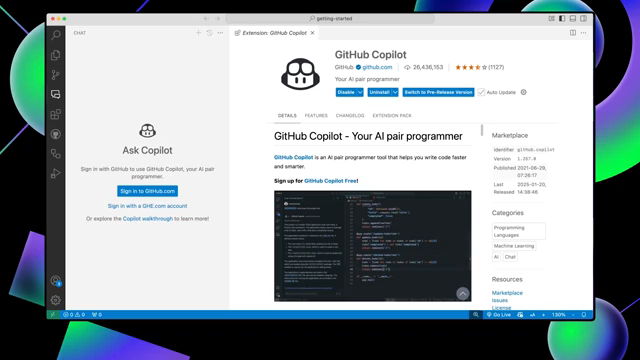Show chat history

point(209,33)
